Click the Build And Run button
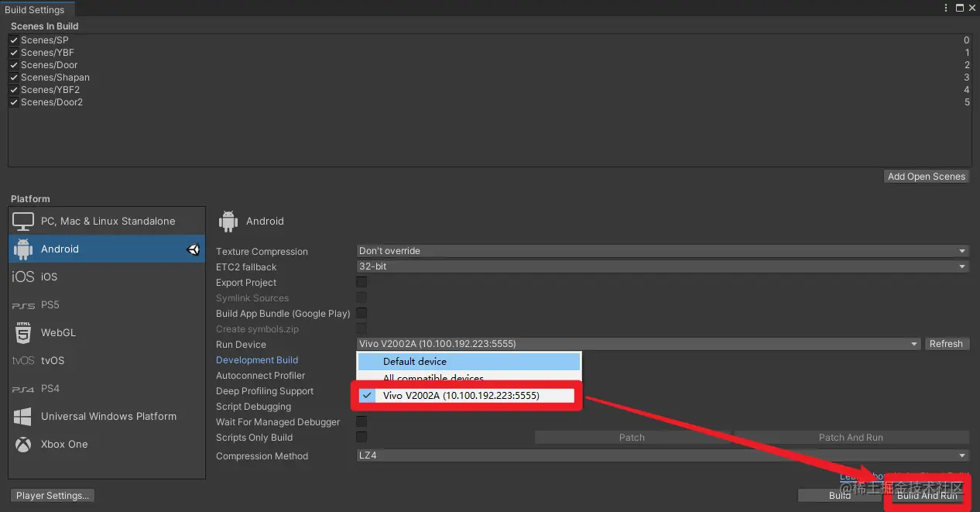 (x=927, y=496)
